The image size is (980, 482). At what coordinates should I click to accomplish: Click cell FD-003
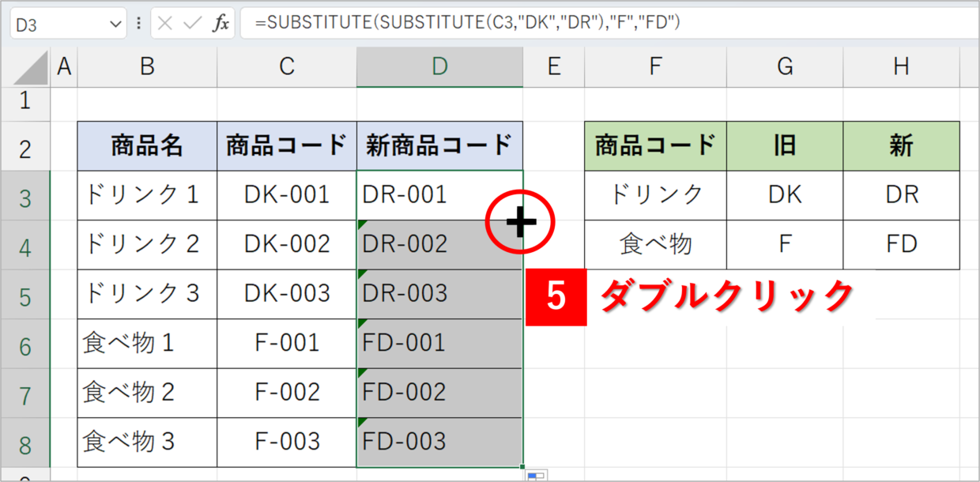439,442
